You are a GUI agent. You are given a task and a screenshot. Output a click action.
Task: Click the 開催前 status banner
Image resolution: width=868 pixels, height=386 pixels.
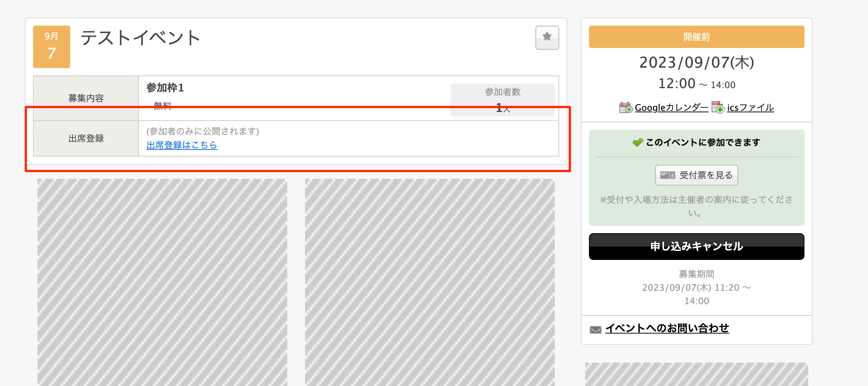pos(696,37)
